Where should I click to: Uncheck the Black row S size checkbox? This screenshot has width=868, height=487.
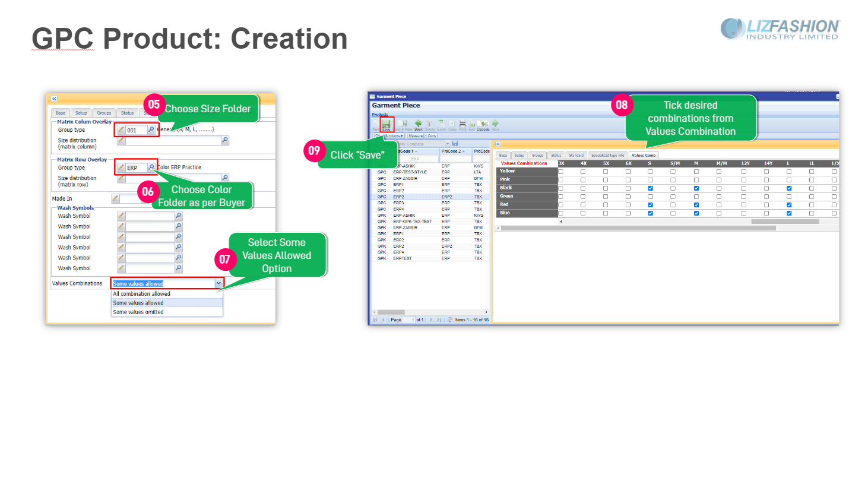650,188
